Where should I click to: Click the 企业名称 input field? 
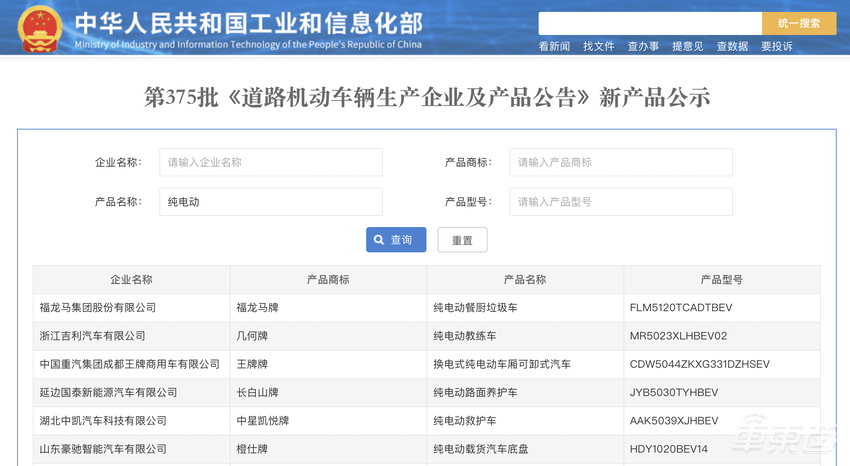(270, 162)
